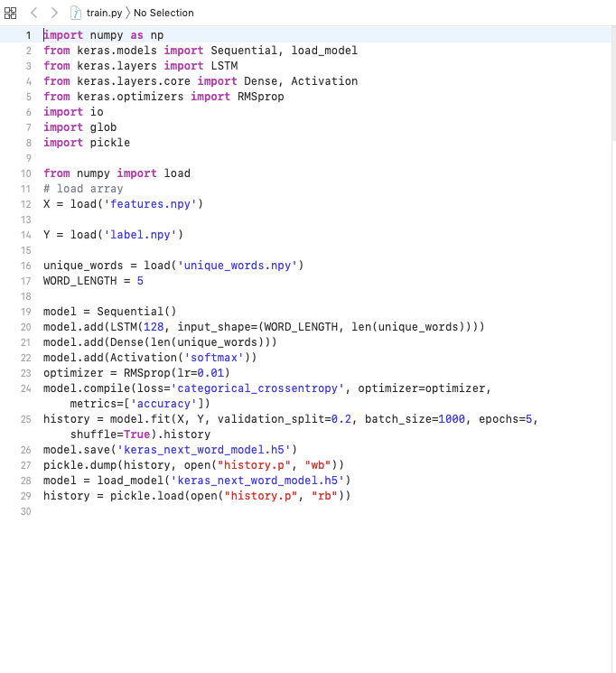Click line number 1 in gutter
This screenshot has width=616, height=673.
(28, 35)
